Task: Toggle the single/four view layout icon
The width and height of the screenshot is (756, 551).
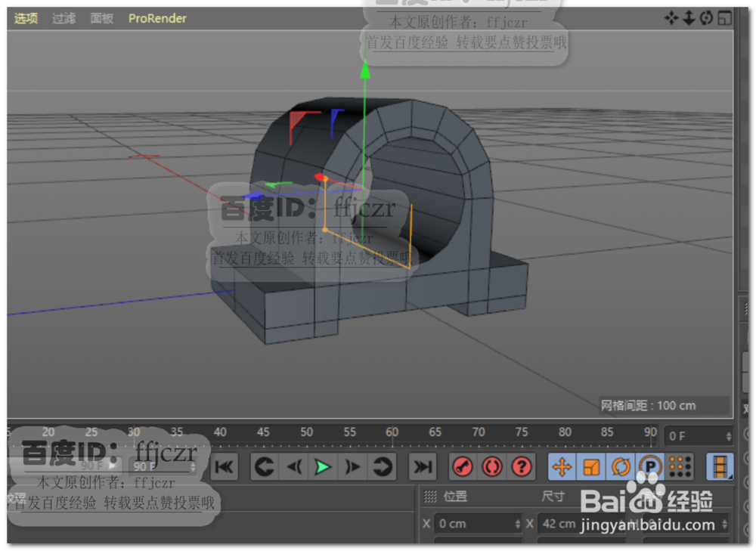Action: pos(724,17)
